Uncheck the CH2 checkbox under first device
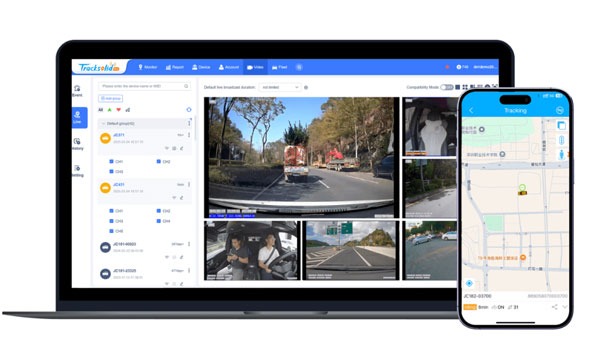This screenshot has width=600, height=360. (158, 161)
